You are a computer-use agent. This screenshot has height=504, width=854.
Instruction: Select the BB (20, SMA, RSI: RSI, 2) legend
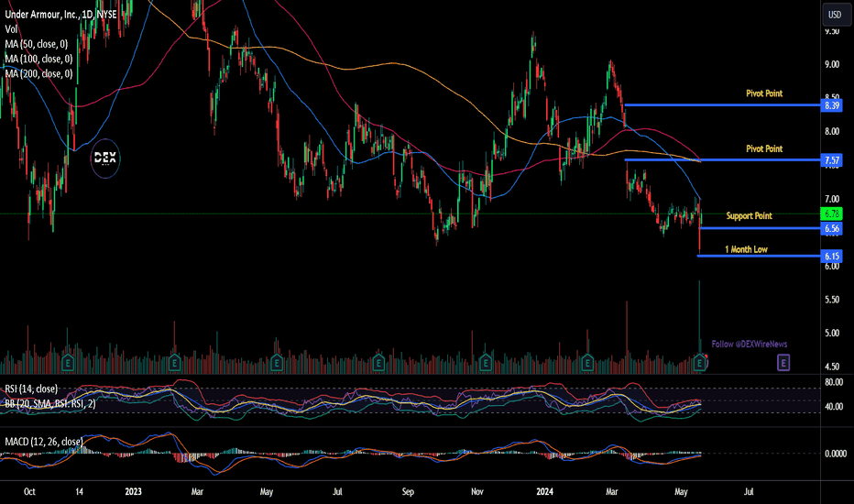point(50,404)
